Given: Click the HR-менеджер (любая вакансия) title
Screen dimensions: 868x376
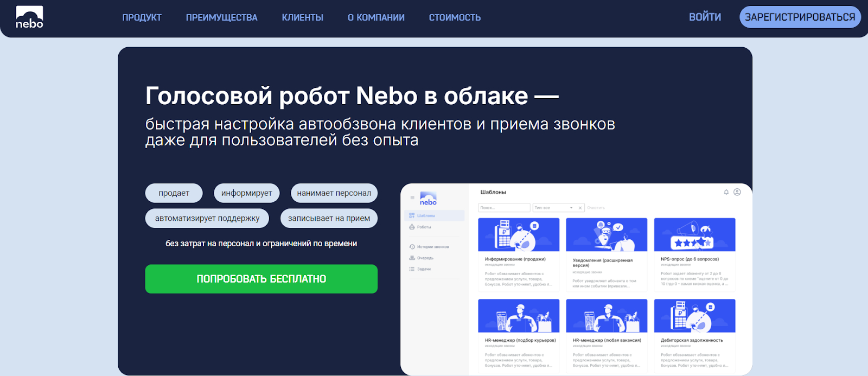Looking at the screenshot, I should 607,341.
